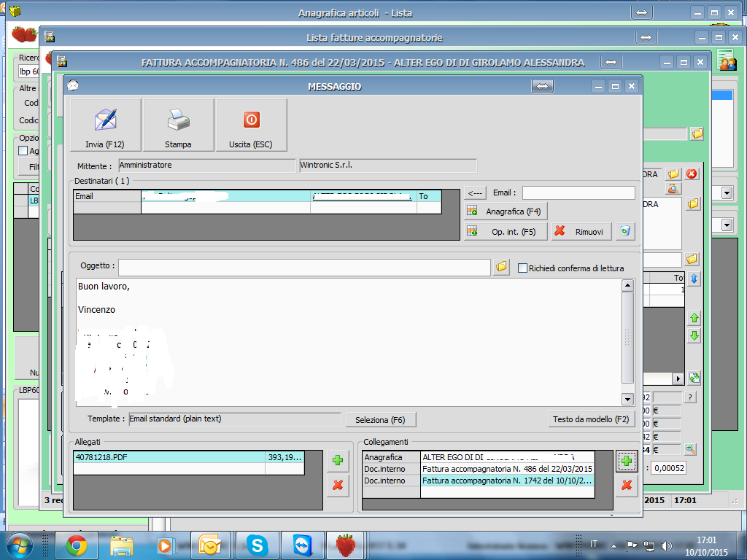Choose a template with Seleziona (F6)
Screen dimensions: 747x560
point(381,419)
